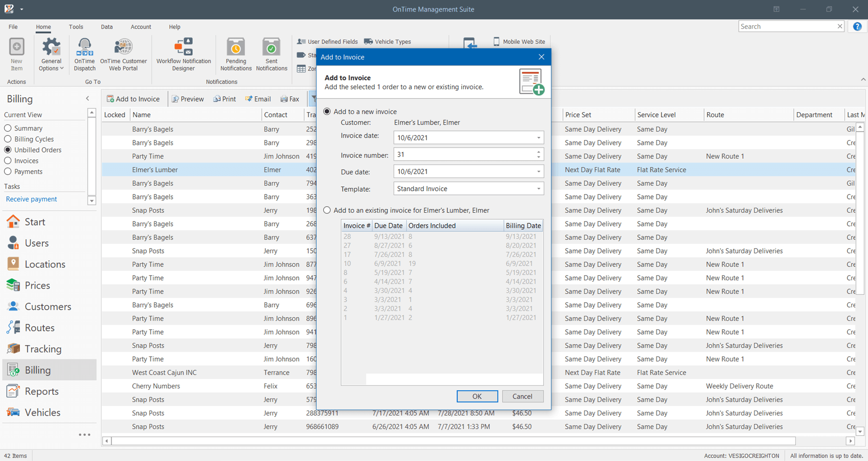This screenshot has width=868, height=461.
Task: Switch to the Summary view option
Action: 8,128
